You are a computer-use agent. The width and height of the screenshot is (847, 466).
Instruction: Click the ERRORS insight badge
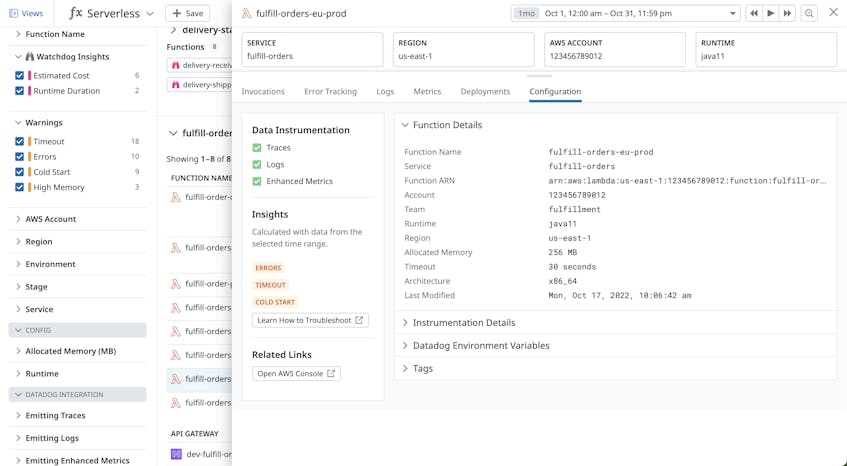(x=268, y=268)
